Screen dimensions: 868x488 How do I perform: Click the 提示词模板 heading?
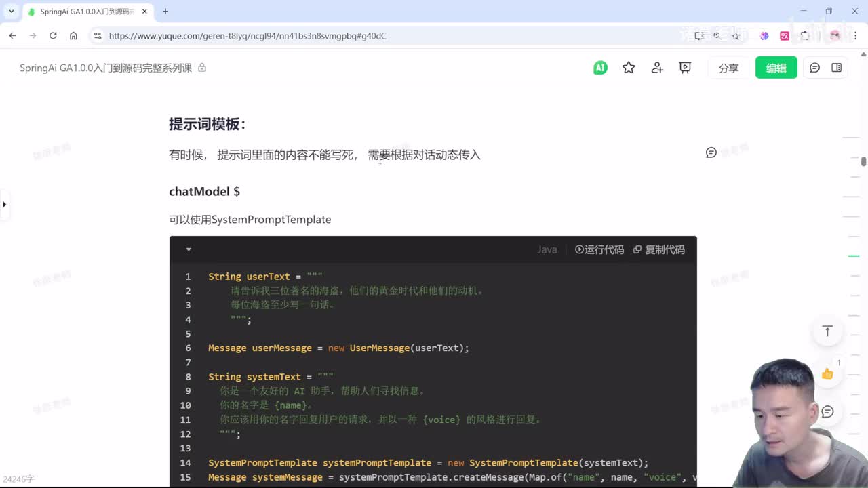click(207, 124)
